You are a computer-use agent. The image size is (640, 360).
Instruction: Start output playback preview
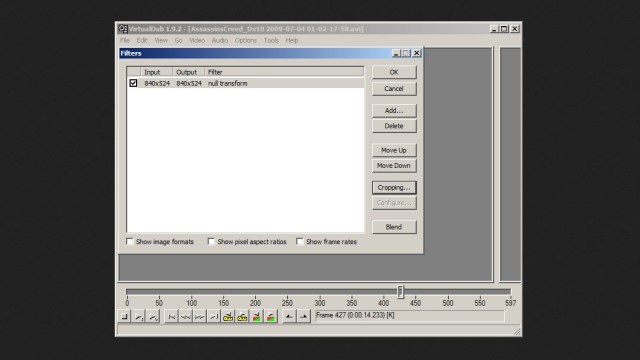[153, 317]
